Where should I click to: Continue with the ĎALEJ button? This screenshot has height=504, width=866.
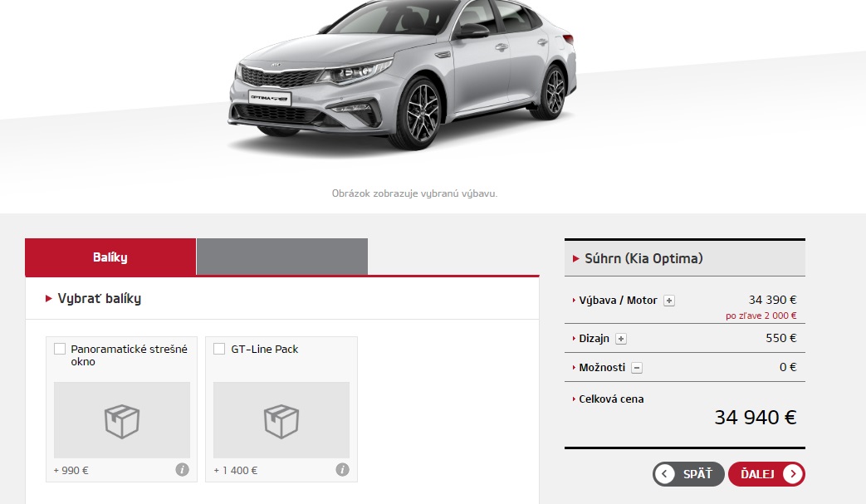[766, 473]
